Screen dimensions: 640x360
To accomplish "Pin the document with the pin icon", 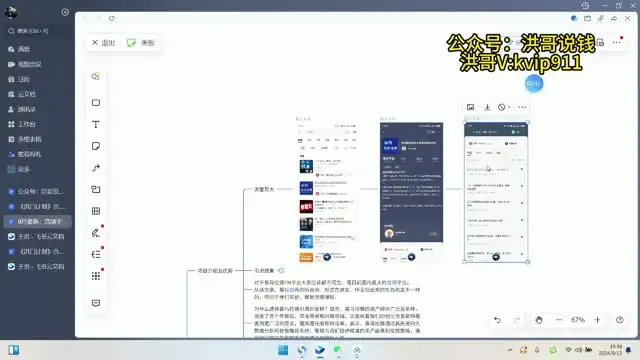I will pyautogui.click(x=600, y=18).
